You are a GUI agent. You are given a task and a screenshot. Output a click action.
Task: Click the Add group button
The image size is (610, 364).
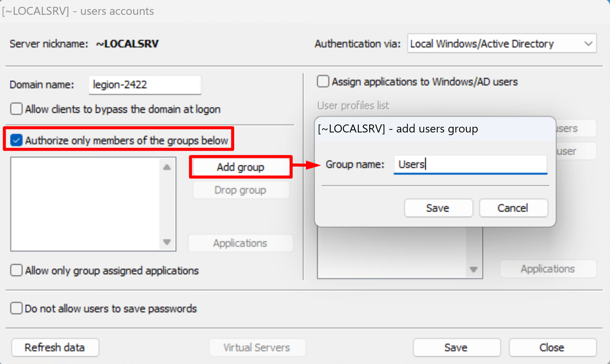click(240, 167)
